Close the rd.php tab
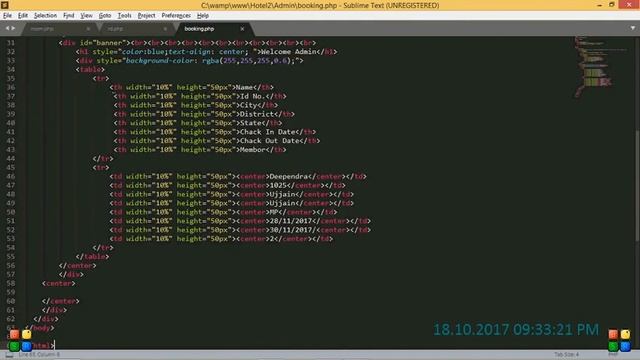 pyautogui.click(x=165, y=29)
